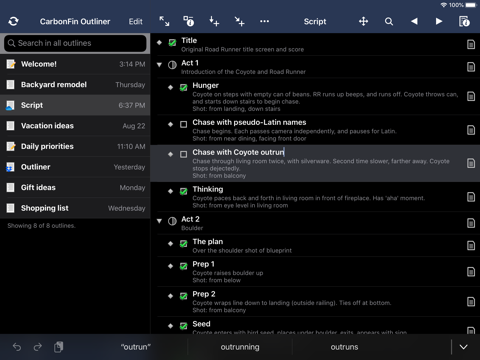Viewport: 480px width, 360px height.
Task: Choose the outrunning autocomplete suggestion
Action: coord(240,347)
